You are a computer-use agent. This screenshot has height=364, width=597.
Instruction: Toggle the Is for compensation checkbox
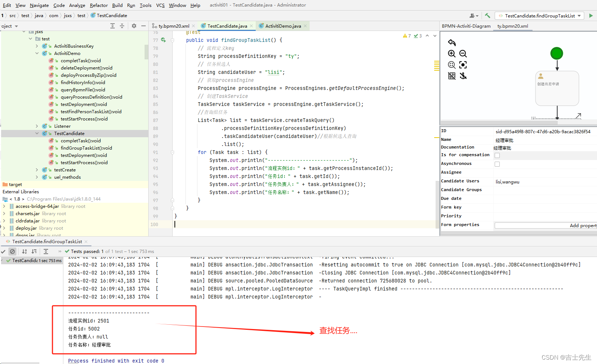(x=497, y=155)
